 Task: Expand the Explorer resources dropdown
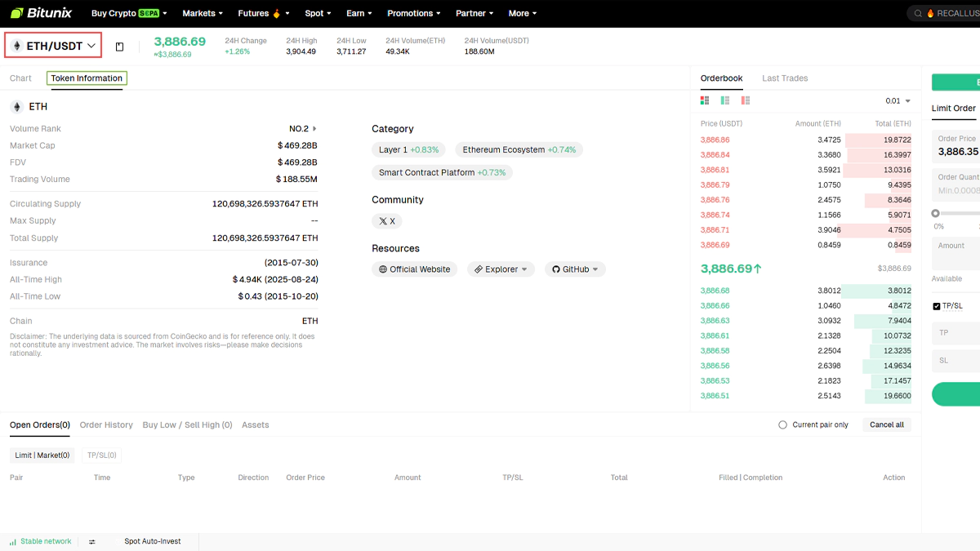pyautogui.click(x=501, y=269)
